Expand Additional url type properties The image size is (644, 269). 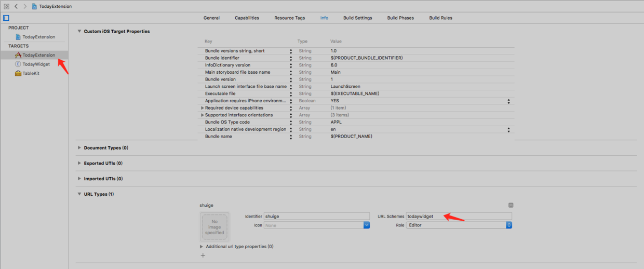point(202,247)
